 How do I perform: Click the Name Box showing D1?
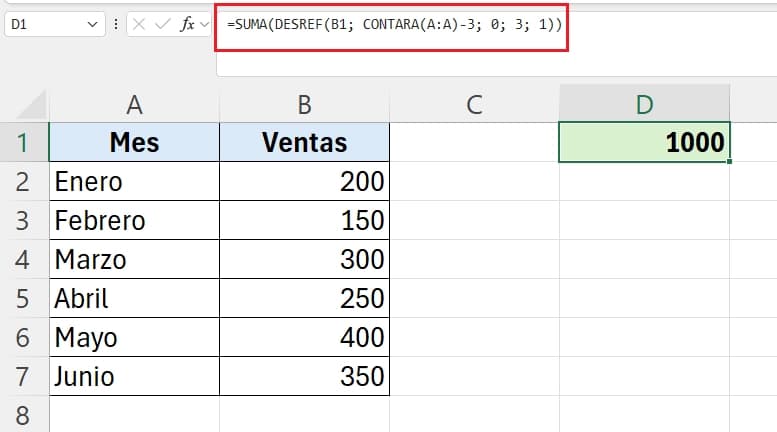pyautogui.click(x=55, y=24)
